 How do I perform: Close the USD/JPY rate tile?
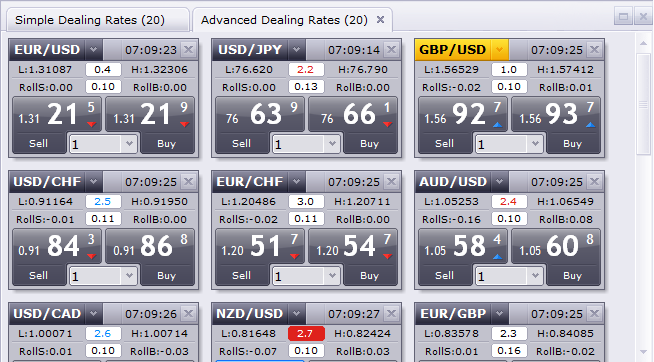[391, 50]
